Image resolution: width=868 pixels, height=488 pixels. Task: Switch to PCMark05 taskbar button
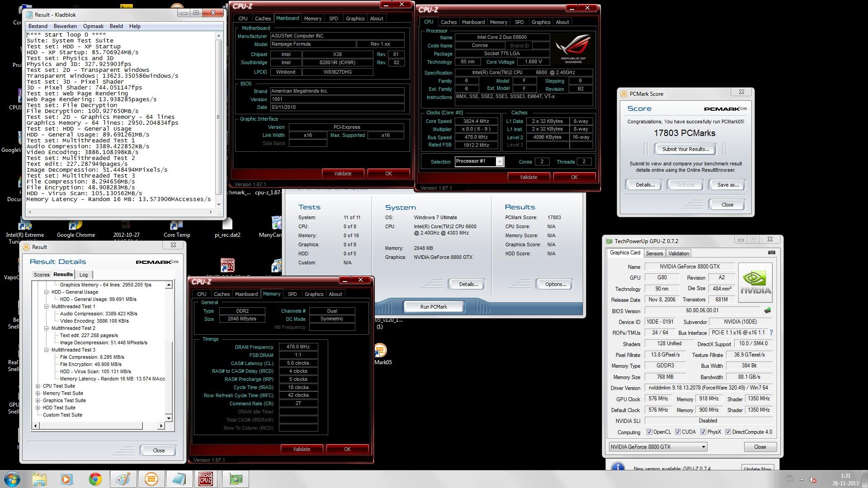[151, 479]
